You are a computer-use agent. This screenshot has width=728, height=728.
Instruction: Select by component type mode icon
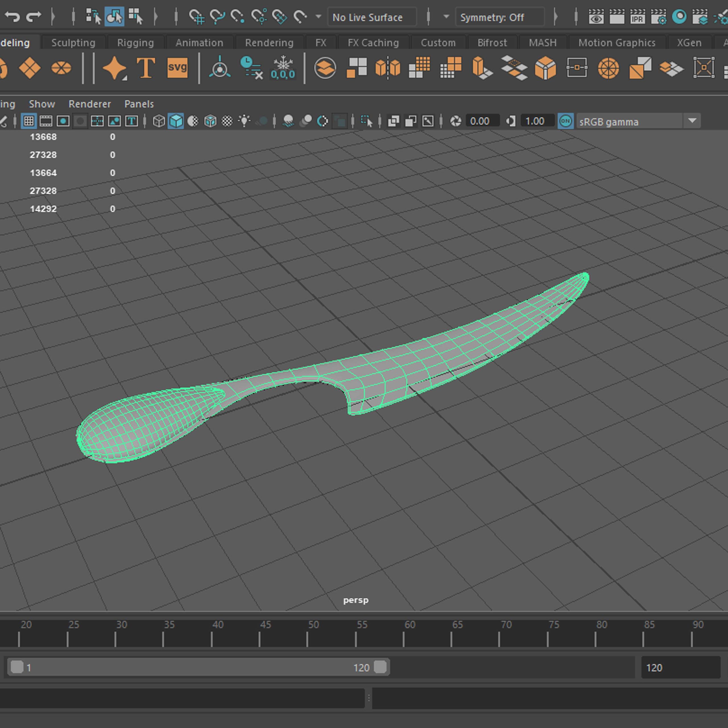click(136, 16)
